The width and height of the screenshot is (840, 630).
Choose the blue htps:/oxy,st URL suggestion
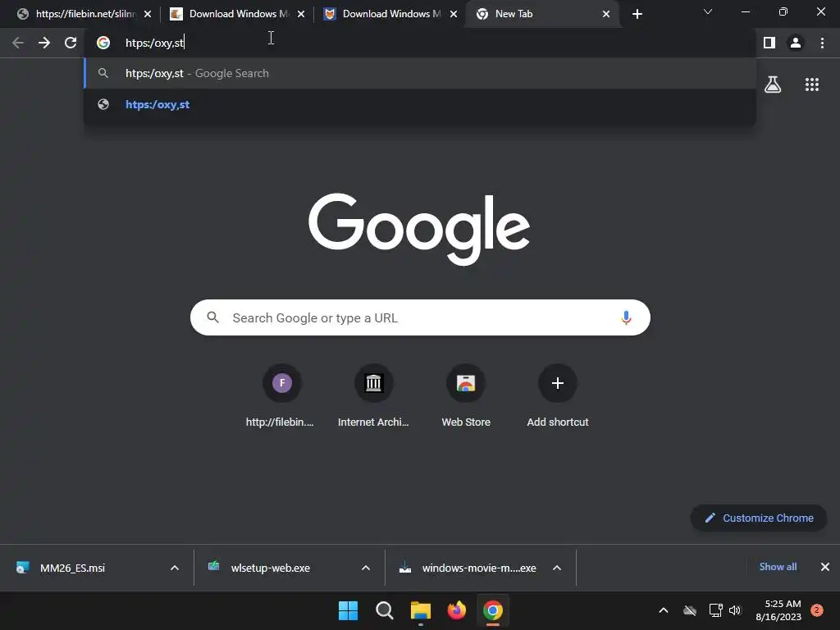[x=420, y=104]
